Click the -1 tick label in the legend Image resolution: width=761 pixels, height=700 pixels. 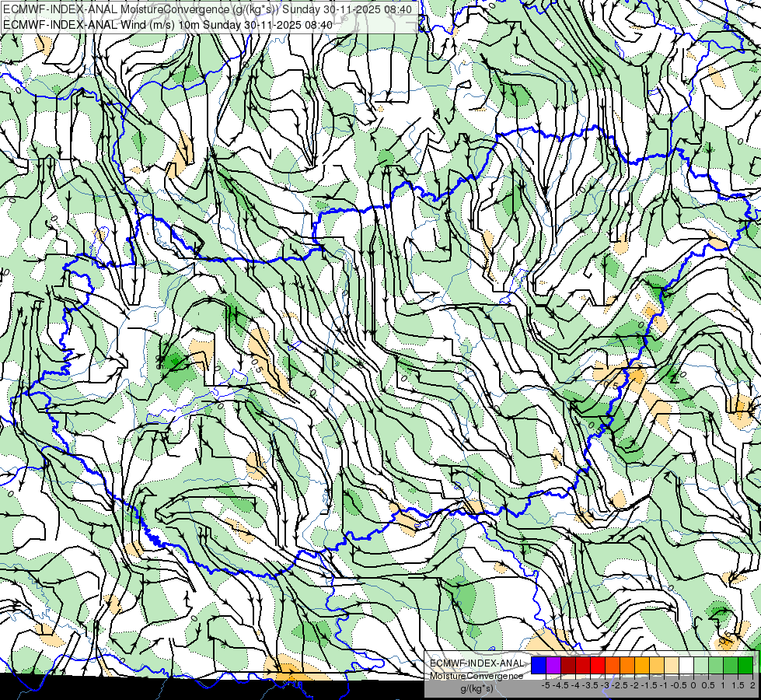664,685
